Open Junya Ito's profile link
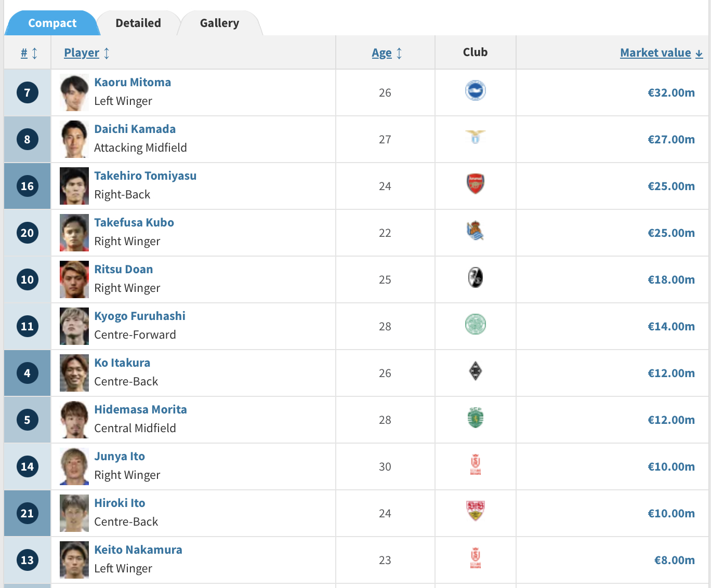This screenshot has width=711, height=588. coord(120,456)
